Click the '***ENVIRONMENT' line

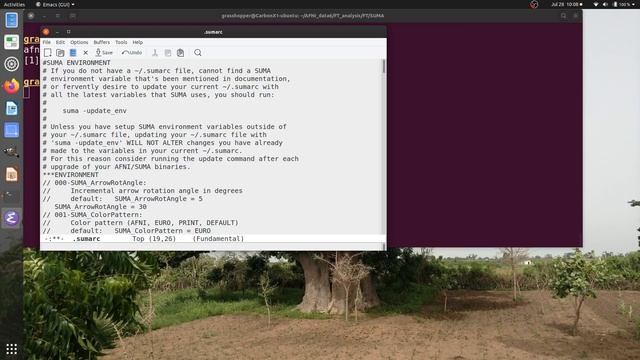click(x=71, y=175)
